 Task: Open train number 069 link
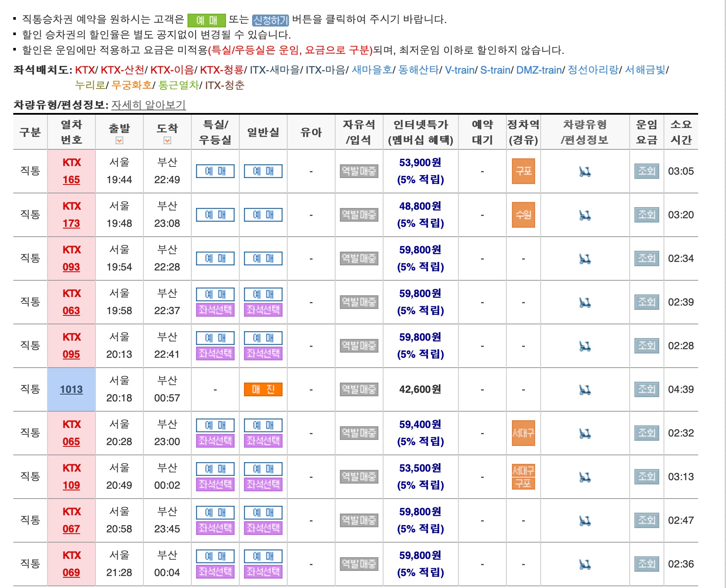(x=71, y=573)
